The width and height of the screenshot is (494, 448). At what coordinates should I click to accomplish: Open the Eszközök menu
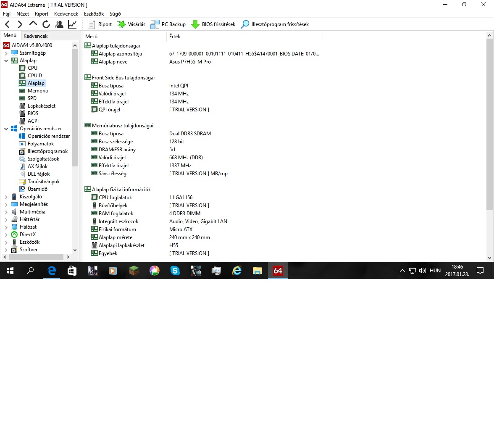tap(94, 14)
